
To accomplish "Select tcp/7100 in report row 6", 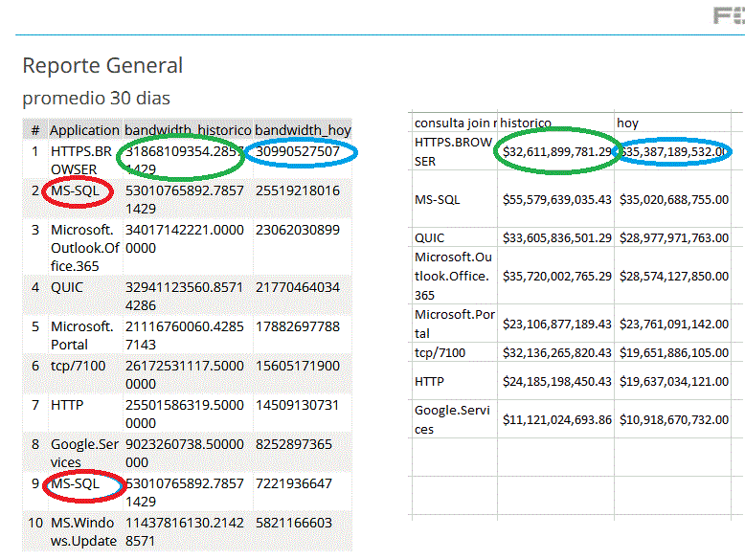I will pyautogui.click(x=78, y=367).
